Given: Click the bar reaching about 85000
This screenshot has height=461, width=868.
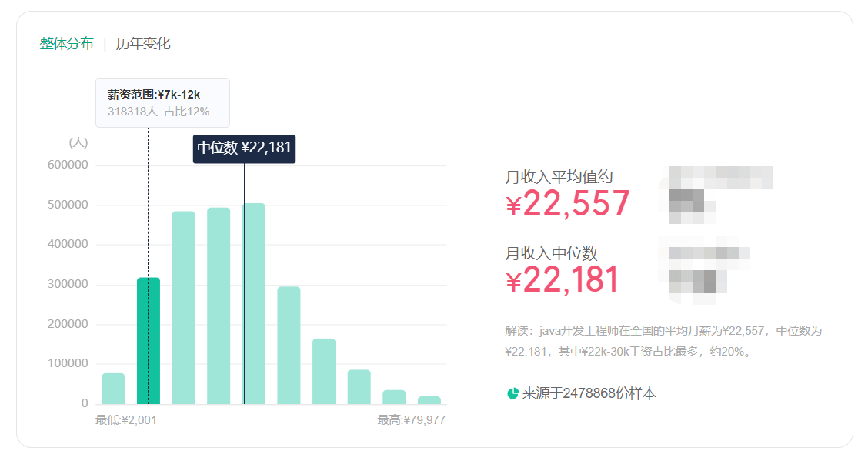Looking at the screenshot, I should point(359,387).
